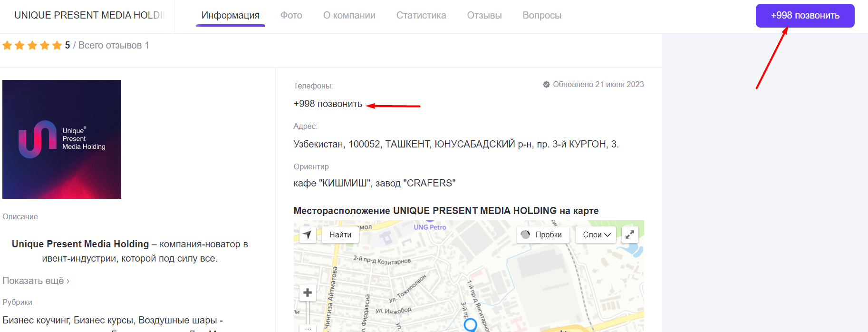Click the fifth rating star
868x332 pixels.
[57, 45]
